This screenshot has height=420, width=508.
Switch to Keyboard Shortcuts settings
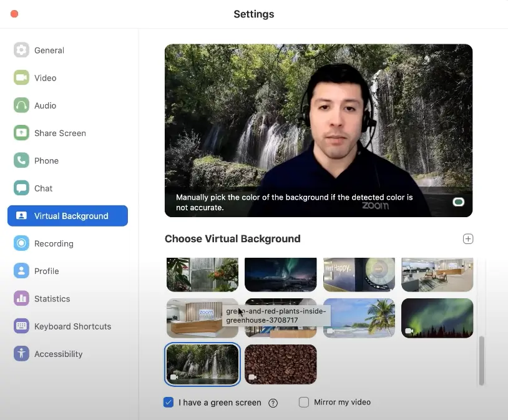coord(72,326)
